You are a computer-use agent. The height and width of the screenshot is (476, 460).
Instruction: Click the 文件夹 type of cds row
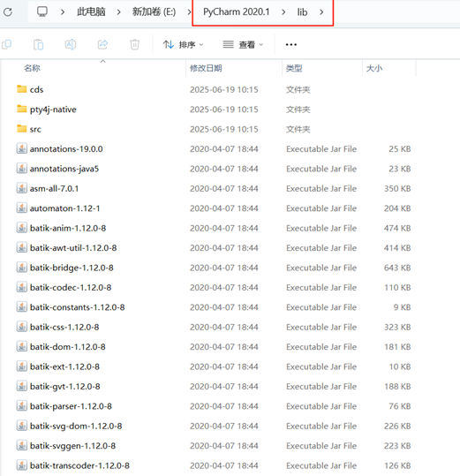(298, 89)
